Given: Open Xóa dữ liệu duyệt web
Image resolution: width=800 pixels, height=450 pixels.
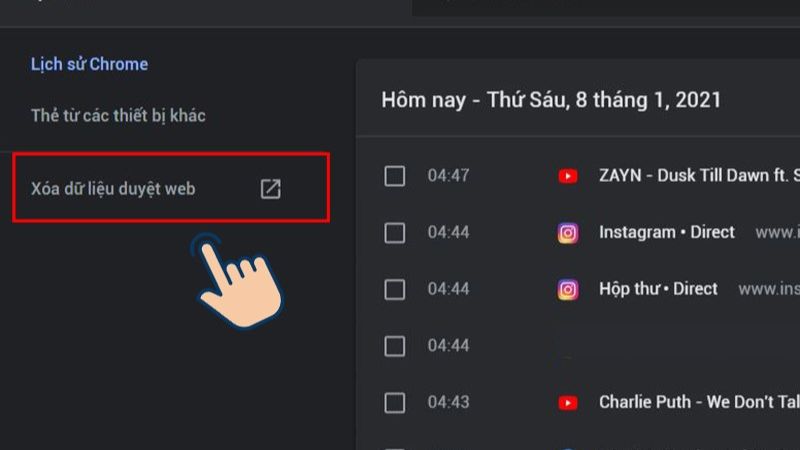Looking at the screenshot, I should 112,188.
